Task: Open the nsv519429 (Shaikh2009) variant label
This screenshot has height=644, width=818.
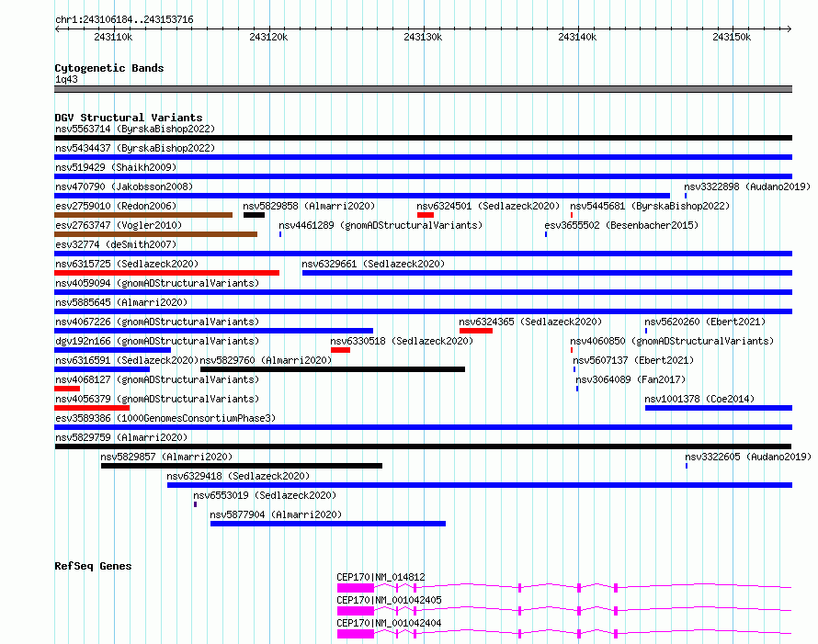Action: (116, 167)
